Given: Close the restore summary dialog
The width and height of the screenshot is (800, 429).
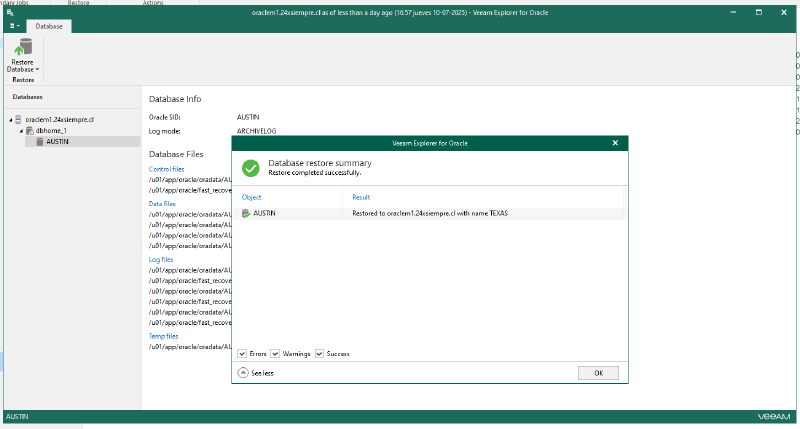Looking at the screenshot, I should 615,143.
